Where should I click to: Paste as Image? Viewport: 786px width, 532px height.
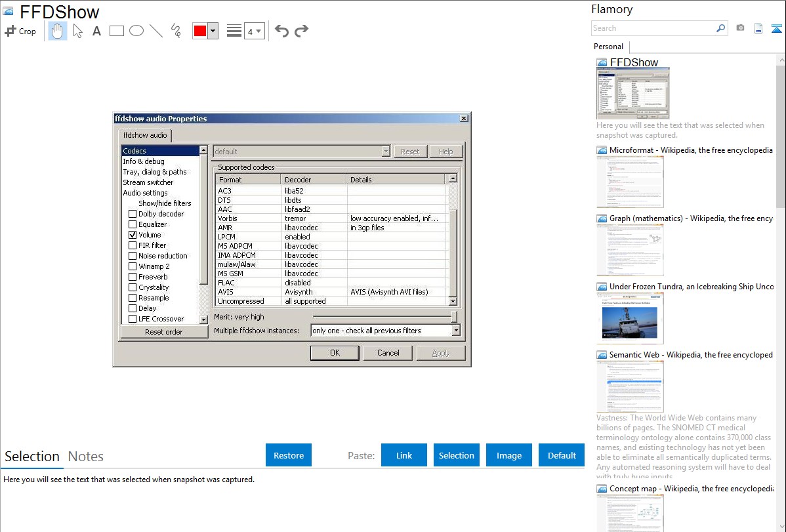click(x=508, y=455)
